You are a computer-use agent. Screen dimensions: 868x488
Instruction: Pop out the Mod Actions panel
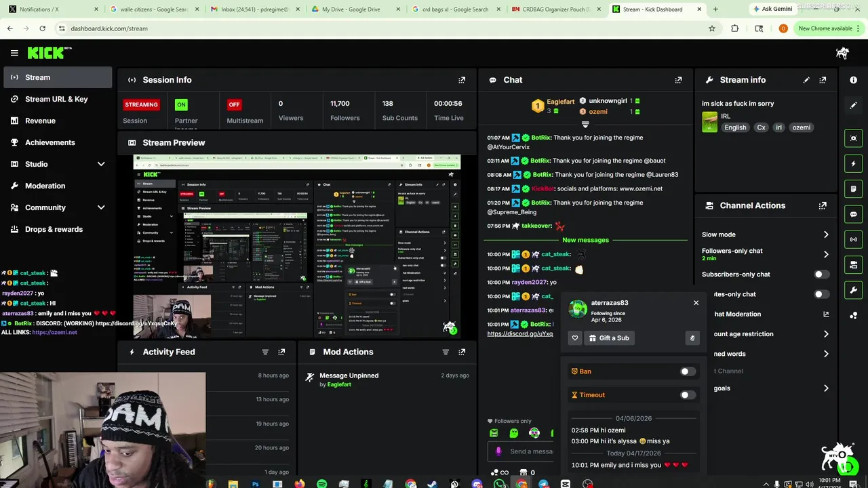coord(462,352)
